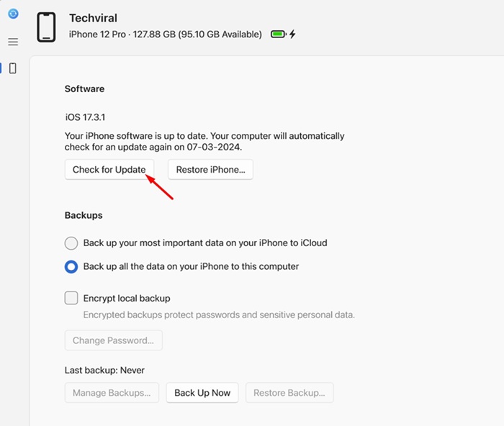Click the Software section heading
Screen dimensions: 504x426
[84, 89]
